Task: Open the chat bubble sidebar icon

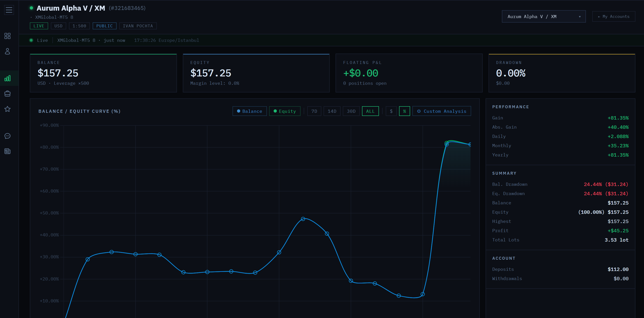Action: click(7, 136)
